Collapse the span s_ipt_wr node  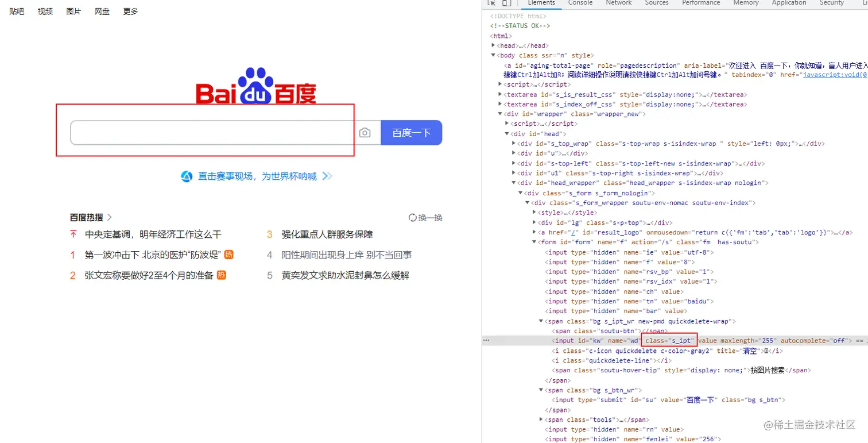[x=541, y=321]
